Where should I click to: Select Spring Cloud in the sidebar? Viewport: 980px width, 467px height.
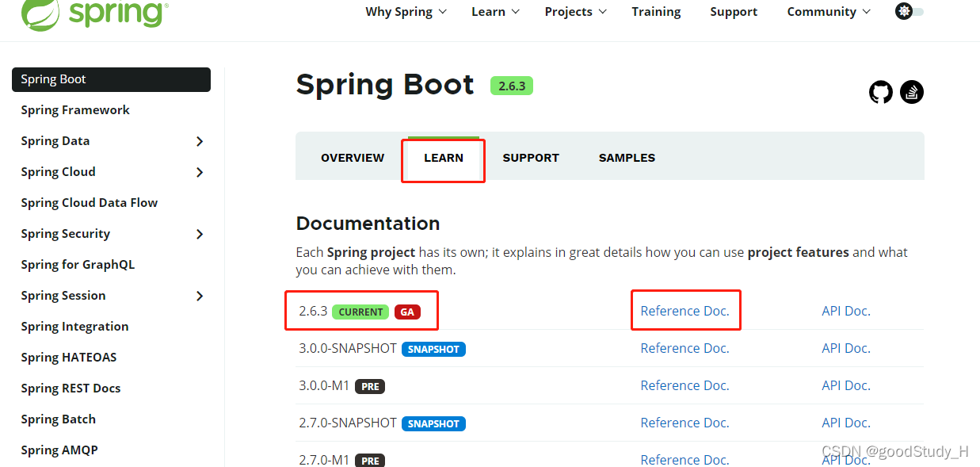coord(58,172)
